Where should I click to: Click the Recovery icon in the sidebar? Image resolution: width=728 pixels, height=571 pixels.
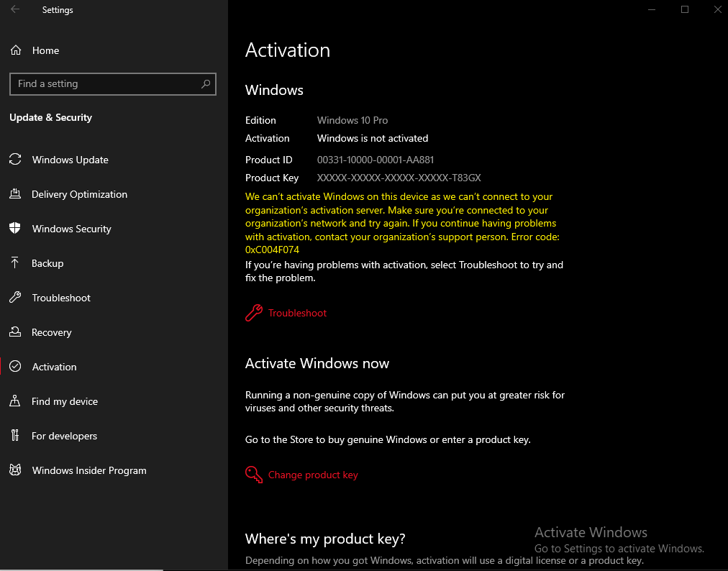pos(15,332)
